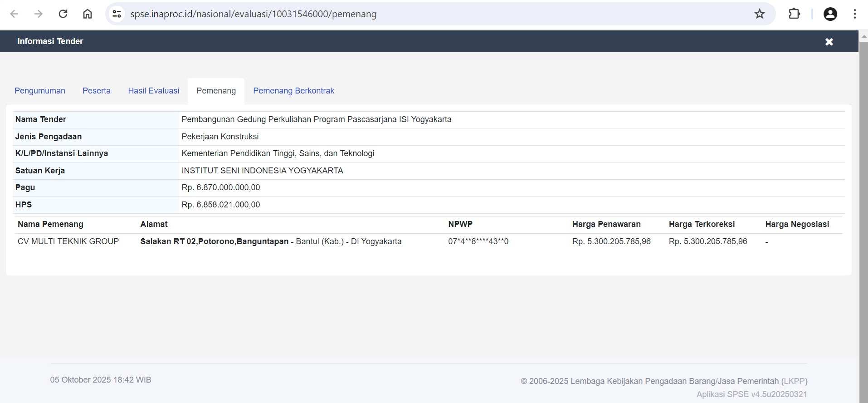
Task: View the Pemenang Berkontrak tab
Action: (293, 91)
